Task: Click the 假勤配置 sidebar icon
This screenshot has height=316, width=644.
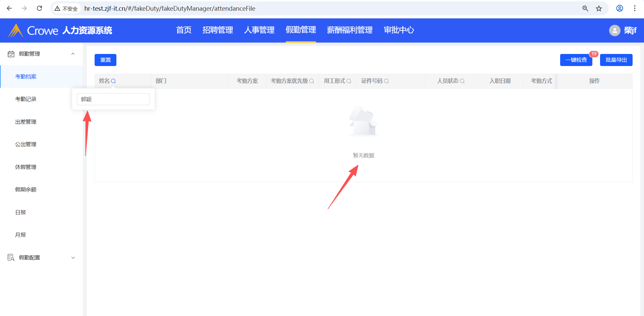Action: click(11, 257)
